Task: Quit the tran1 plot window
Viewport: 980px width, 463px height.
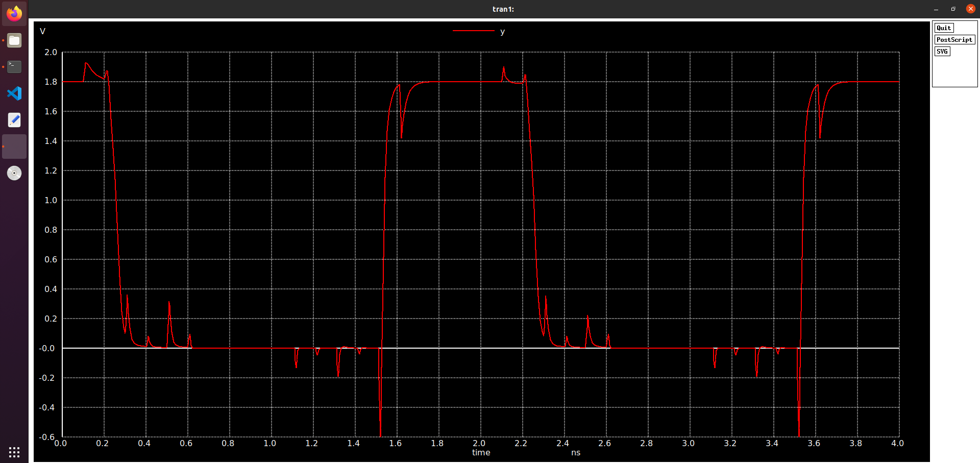Action: tap(944, 28)
